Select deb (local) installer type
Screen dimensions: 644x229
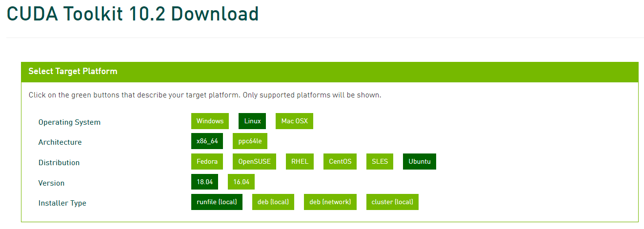273,202
